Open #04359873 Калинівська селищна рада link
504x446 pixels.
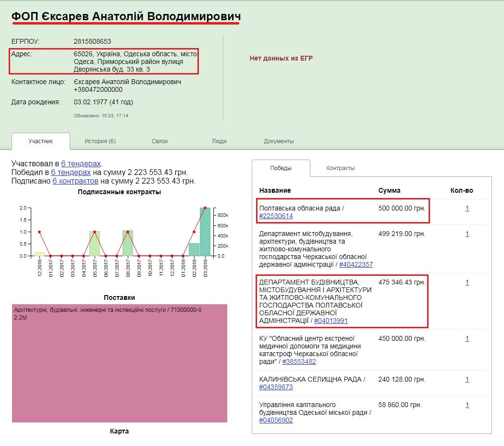276,387
